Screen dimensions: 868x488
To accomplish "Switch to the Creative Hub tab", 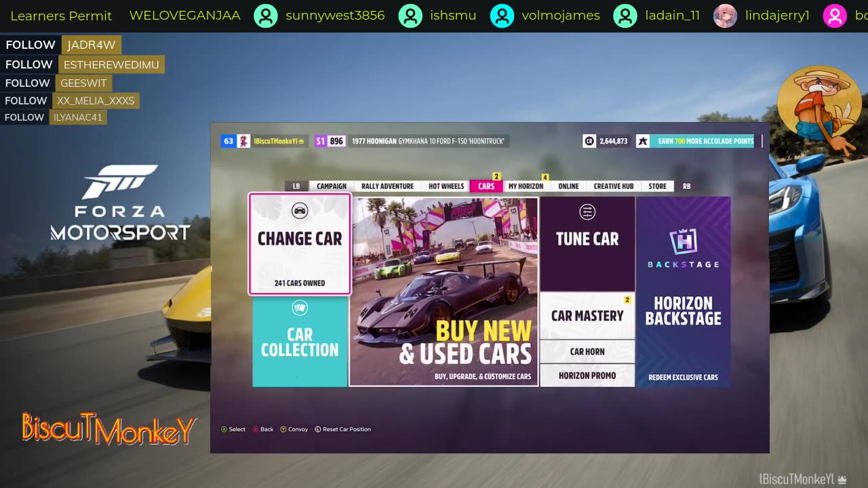I will pos(614,186).
